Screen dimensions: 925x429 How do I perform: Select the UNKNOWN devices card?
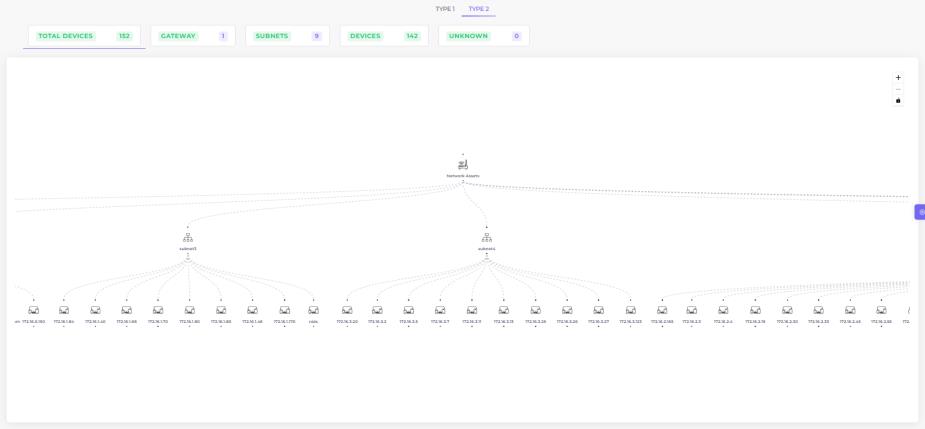484,36
